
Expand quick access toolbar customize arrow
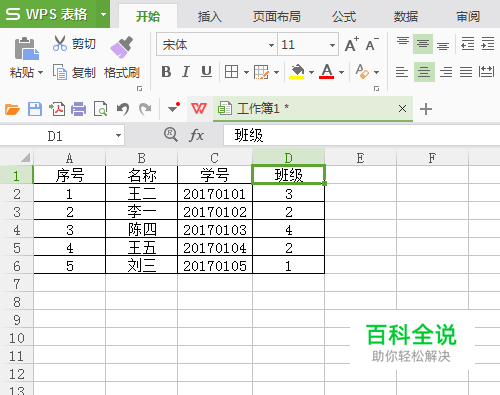tap(174, 108)
